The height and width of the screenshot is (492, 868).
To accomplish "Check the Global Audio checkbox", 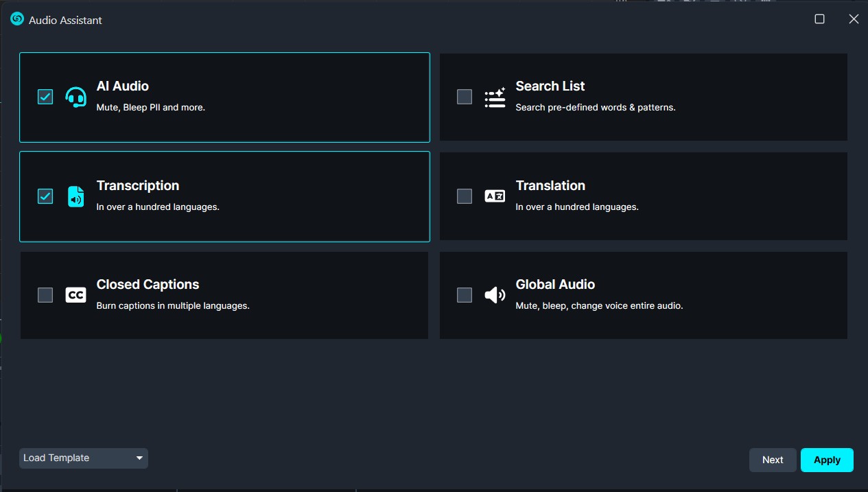I will [x=465, y=295].
